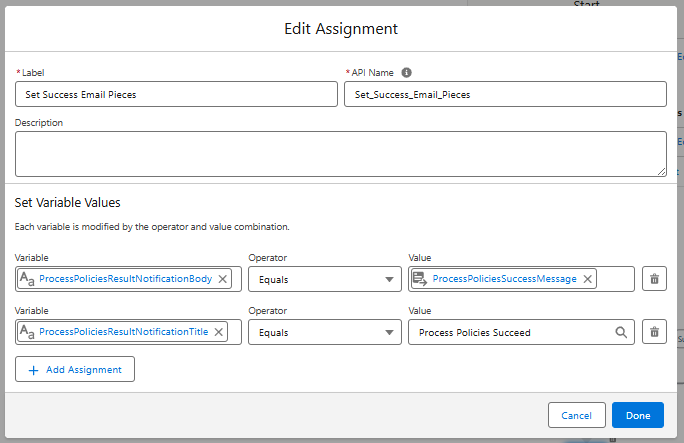Viewport: 684px width, 443px height.
Task: Click the Label field with Set Success Email Pieces
Action: (176, 94)
